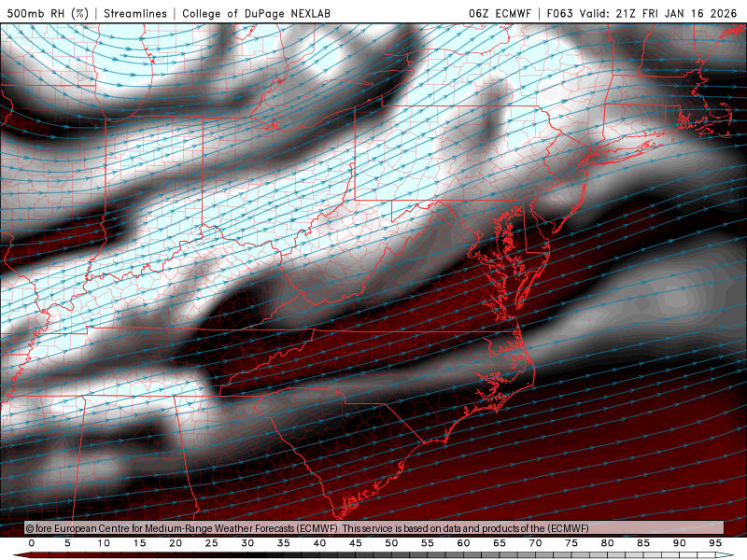Click the "50" value on the RH scale
This screenshot has width=747, height=560.
391,543
